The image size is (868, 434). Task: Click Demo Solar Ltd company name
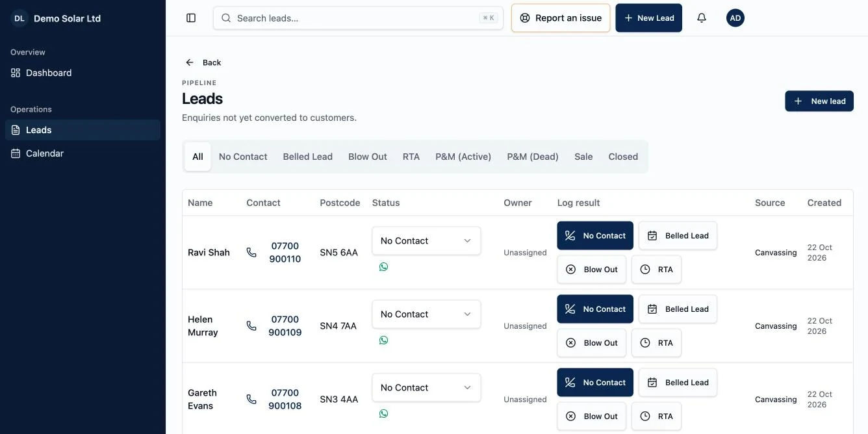[67, 18]
